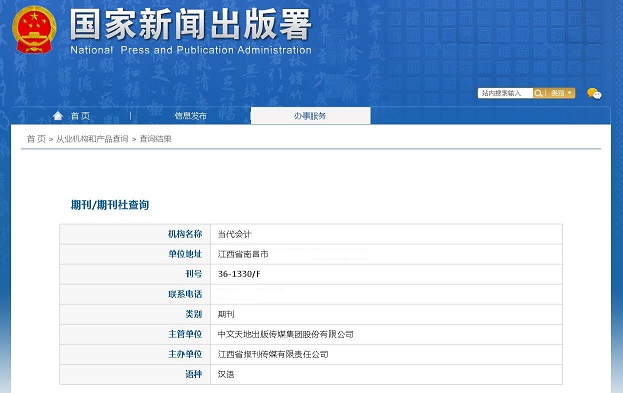Screen dimensions: 623x393
Task: Open the 类别 search category dropdown
Action: pos(561,93)
